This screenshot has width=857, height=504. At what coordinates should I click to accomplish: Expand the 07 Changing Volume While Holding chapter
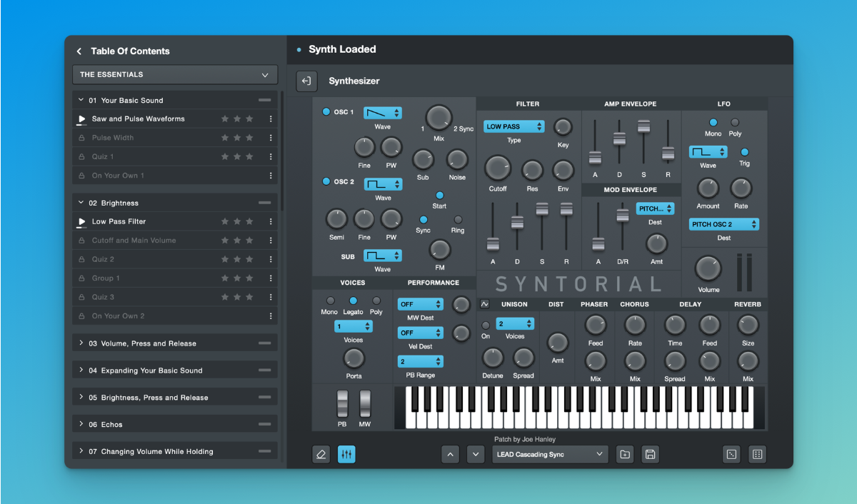click(81, 452)
